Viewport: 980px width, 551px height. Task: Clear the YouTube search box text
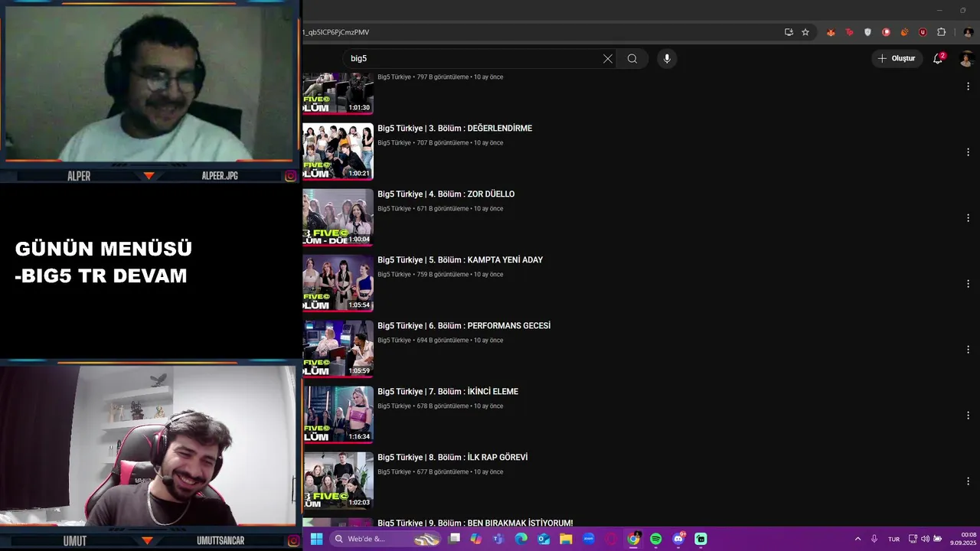coord(608,58)
